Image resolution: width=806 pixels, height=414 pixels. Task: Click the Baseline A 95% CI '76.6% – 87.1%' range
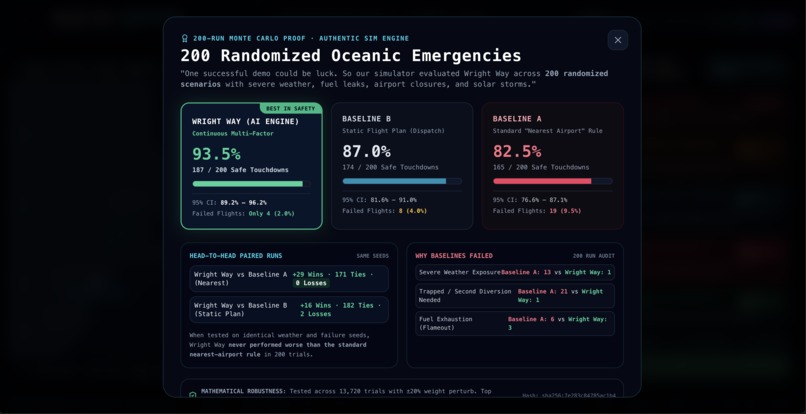(x=544, y=200)
